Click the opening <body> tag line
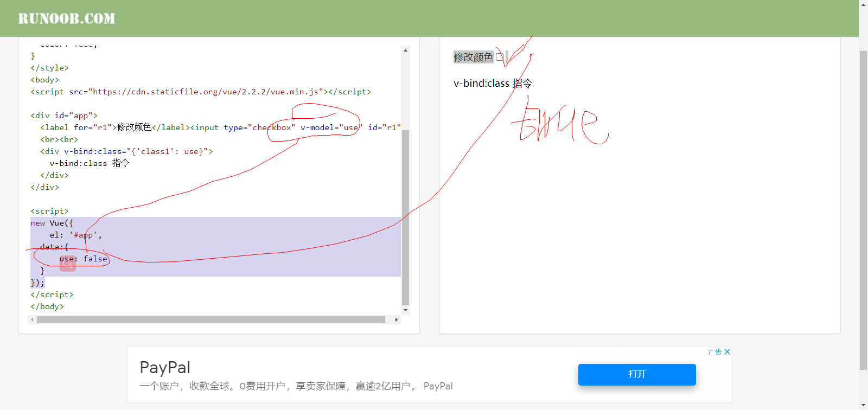 [x=44, y=80]
